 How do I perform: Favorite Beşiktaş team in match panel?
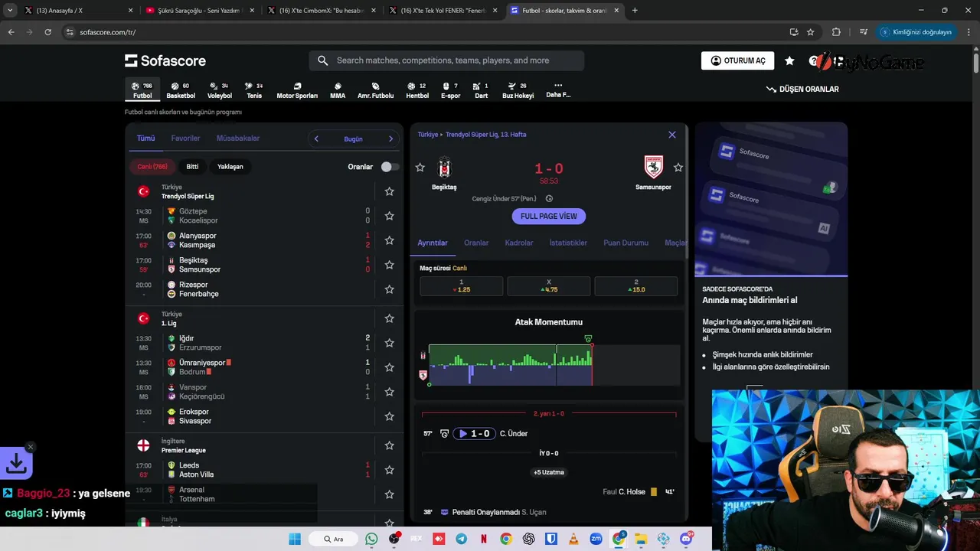click(420, 168)
